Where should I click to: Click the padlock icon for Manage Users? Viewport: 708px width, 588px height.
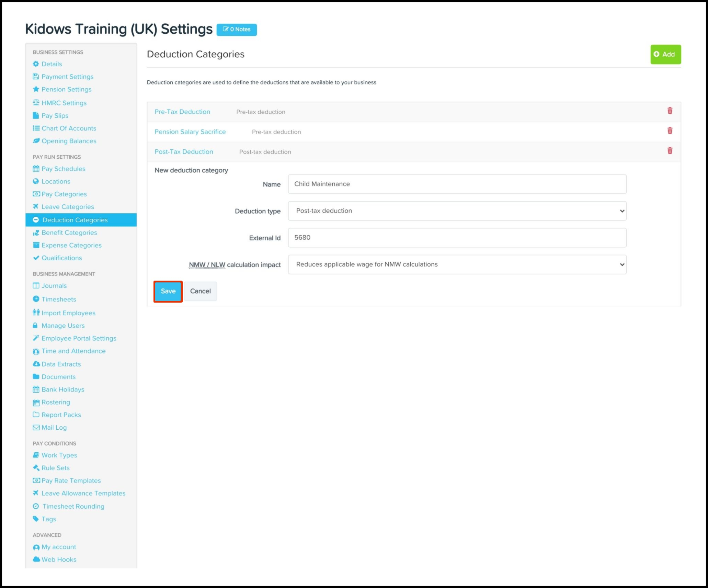coord(35,325)
